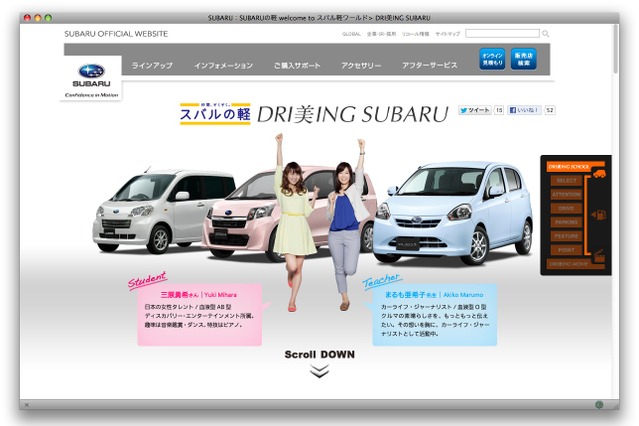Open the 企業・IR・採用 link

tap(381, 34)
